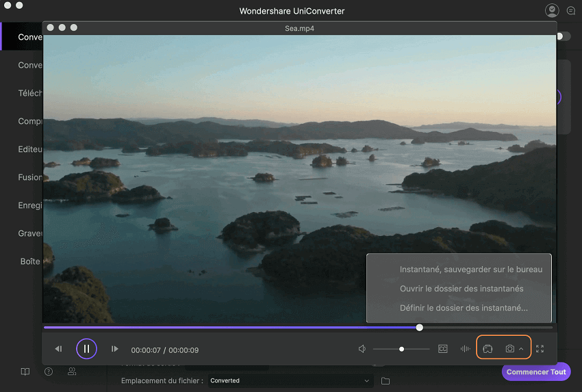
Task: Click the Commencer Tout button
Action: pos(536,371)
